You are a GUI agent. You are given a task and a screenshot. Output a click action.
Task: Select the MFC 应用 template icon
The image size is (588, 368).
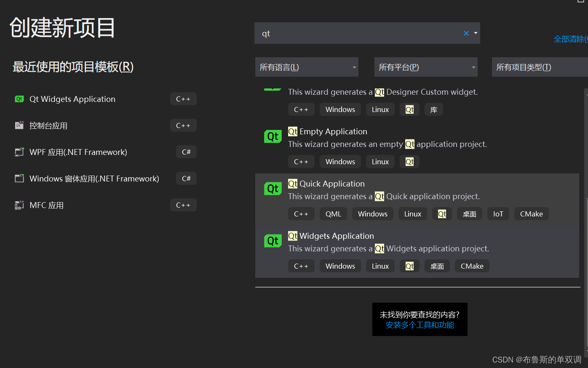[19, 205]
